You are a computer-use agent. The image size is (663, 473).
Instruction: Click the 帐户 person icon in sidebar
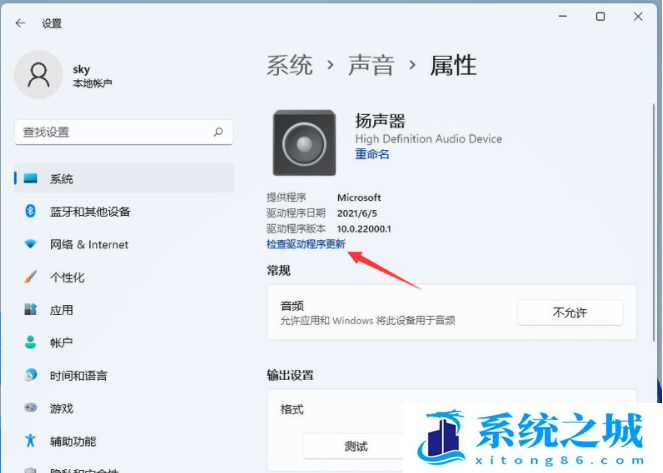(x=31, y=343)
